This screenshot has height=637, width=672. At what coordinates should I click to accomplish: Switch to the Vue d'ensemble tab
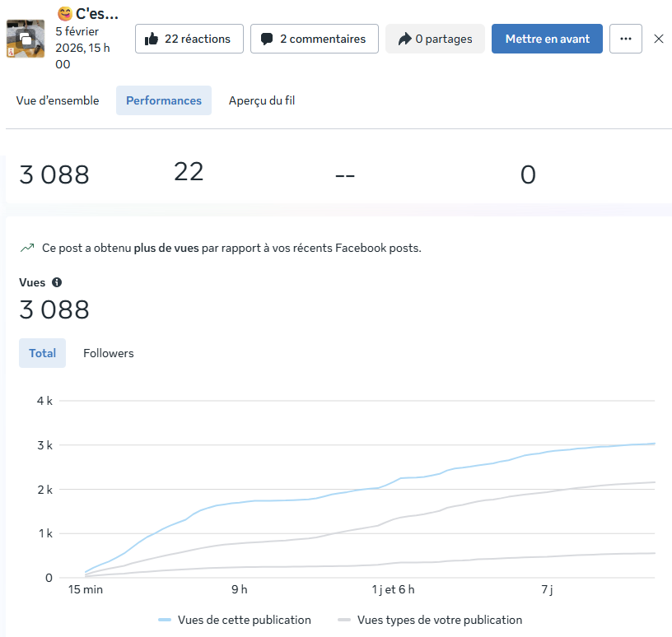(x=58, y=100)
